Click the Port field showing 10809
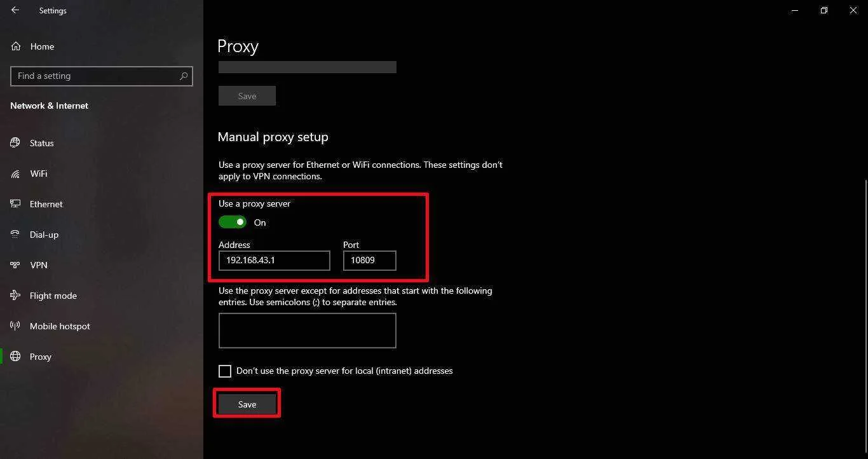Screen dimensions: 868x459 tap(370, 260)
